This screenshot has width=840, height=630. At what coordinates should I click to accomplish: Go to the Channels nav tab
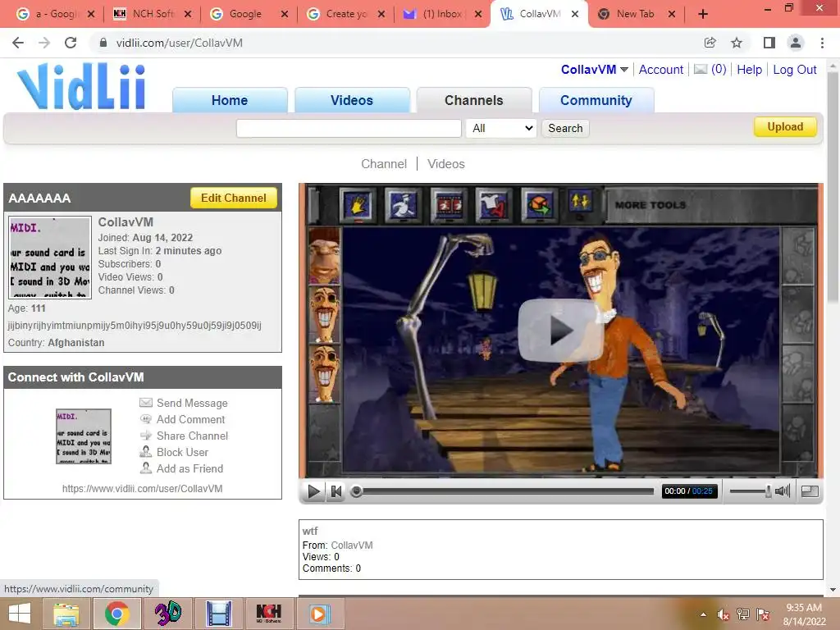pyautogui.click(x=473, y=100)
